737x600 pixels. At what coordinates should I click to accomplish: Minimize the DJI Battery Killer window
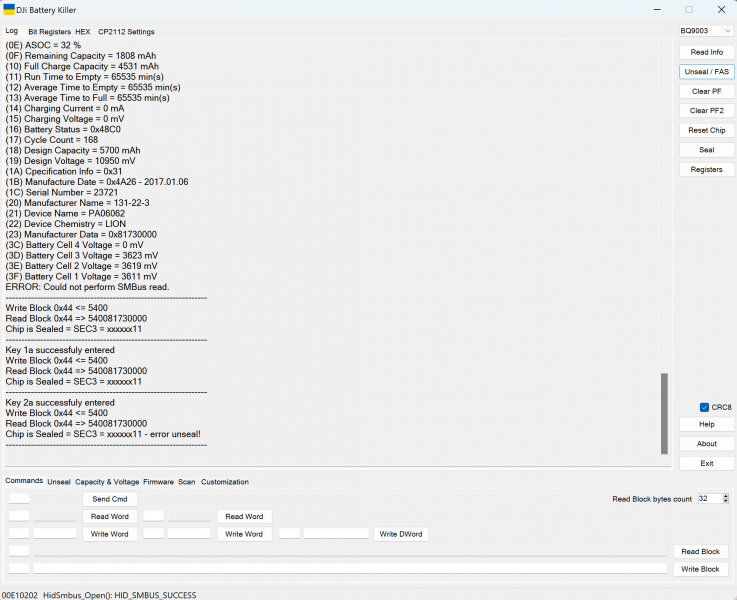pos(658,9)
